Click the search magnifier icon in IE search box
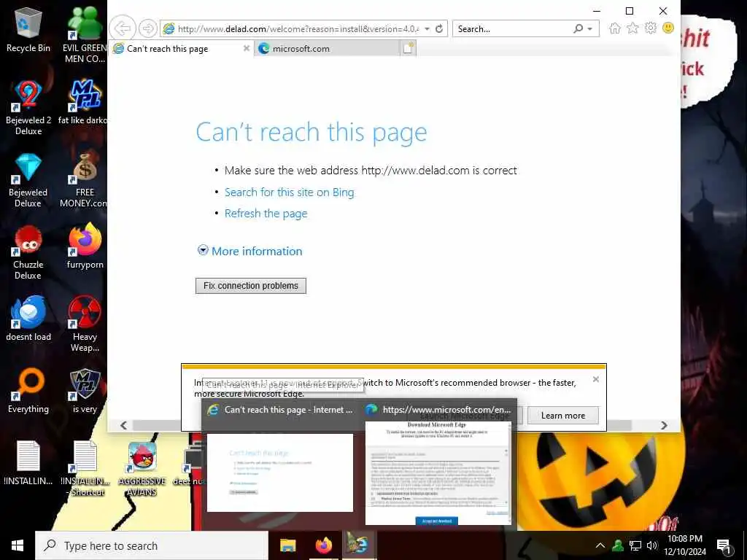Image resolution: width=747 pixels, height=560 pixels. point(578,28)
